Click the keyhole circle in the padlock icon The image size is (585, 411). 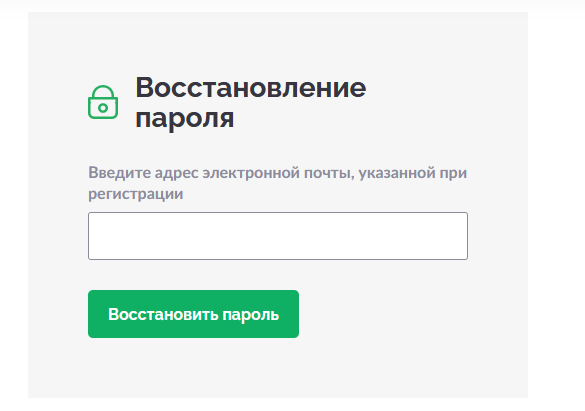tap(103, 108)
